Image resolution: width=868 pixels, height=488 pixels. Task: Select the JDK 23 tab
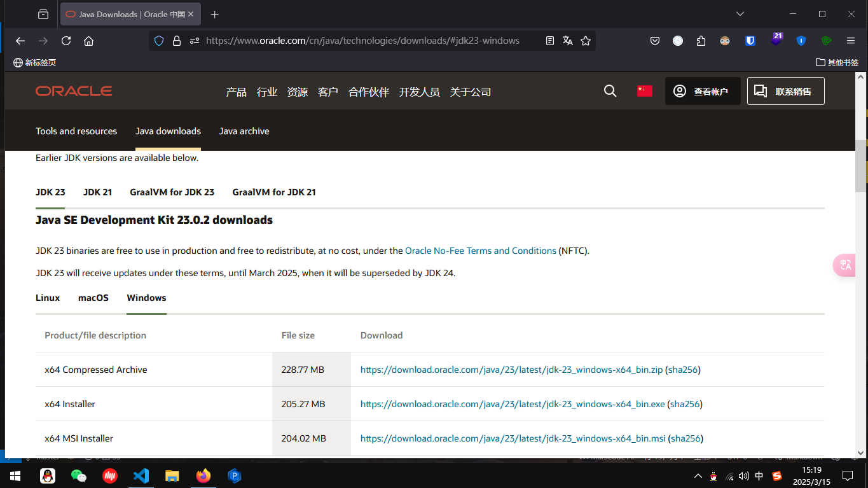tap(50, 192)
